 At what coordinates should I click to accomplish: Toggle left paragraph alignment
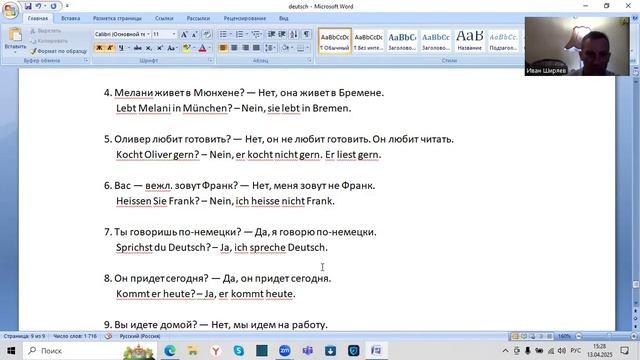(223, 48)
